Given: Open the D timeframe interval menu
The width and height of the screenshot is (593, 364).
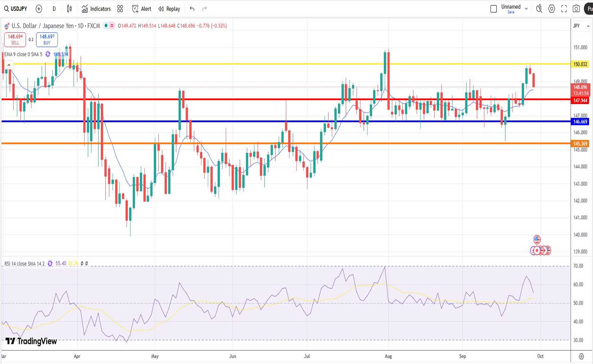Looking at the screenshot, I should click(54, 9).
